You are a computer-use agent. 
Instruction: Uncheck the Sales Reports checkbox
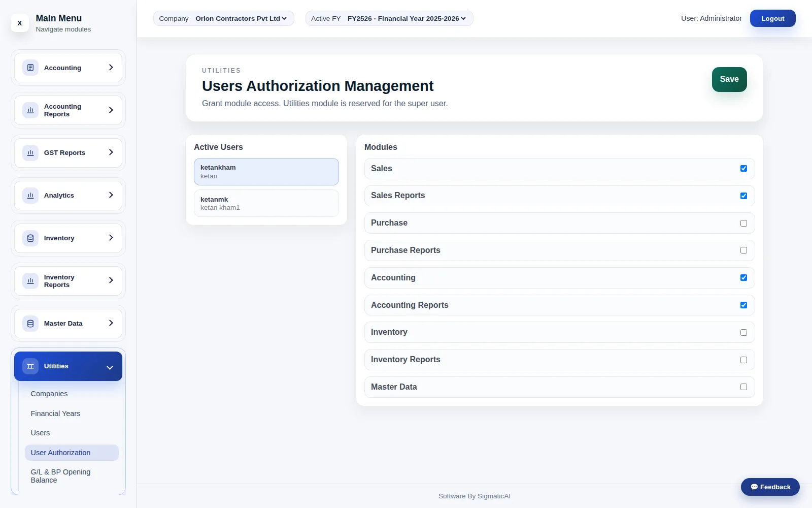pyautogui.click(x=743, y=196)
